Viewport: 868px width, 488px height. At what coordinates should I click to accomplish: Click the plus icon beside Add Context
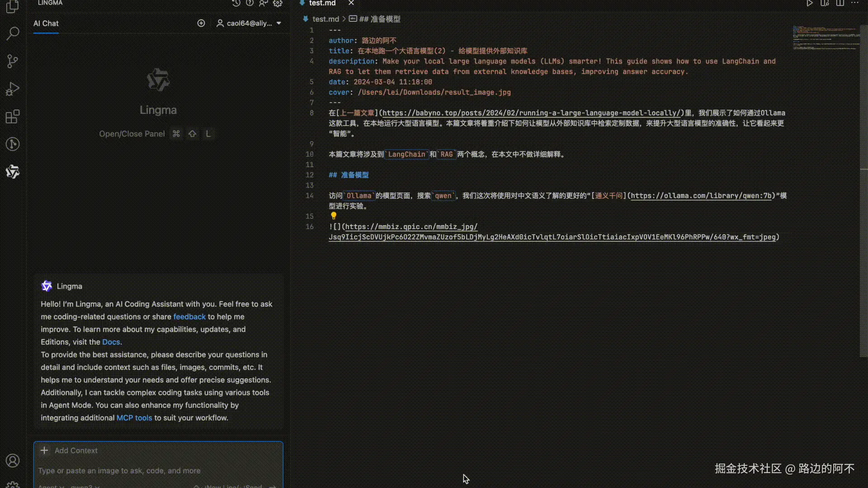click(x=44, y=450)
